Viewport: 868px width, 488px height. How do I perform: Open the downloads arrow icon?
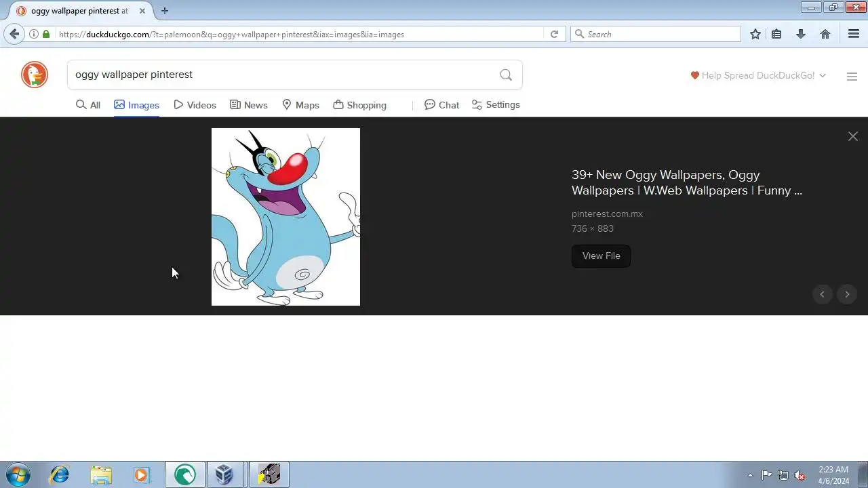pyautogui.click(x=801, y=34)
